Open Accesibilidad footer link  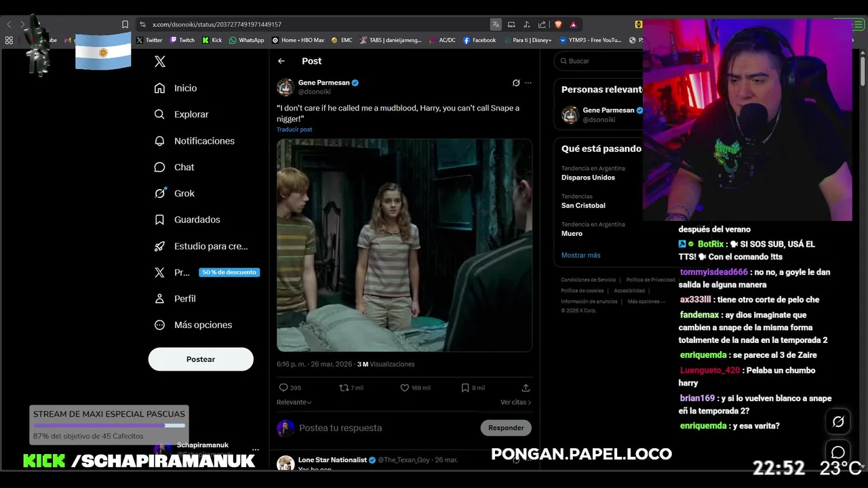(x=629, y=291)
